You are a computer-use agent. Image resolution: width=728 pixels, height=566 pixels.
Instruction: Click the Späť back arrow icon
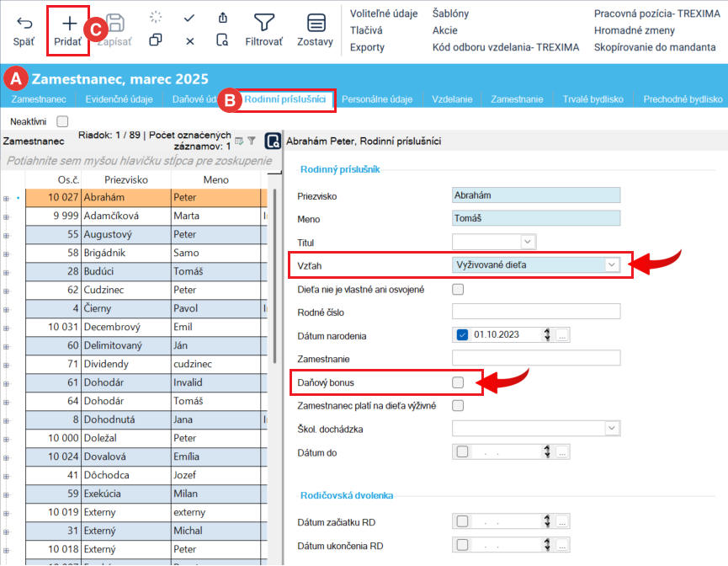coord(25,23)
